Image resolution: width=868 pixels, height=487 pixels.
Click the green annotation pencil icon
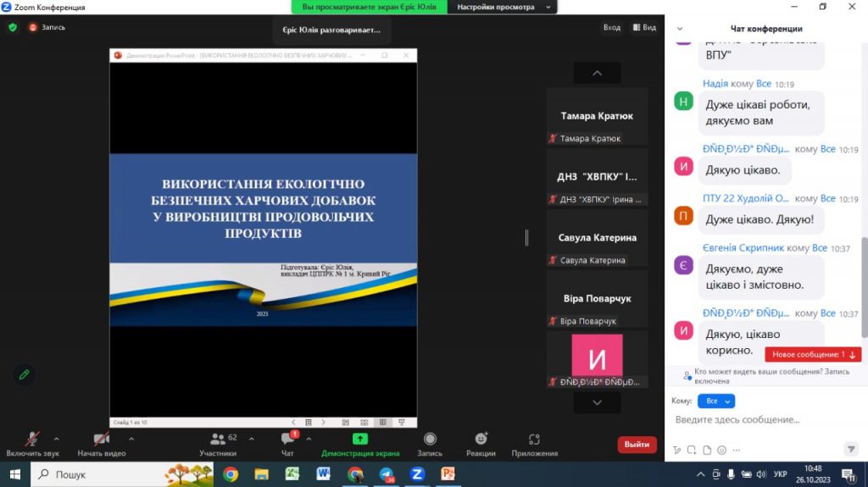(25, 374)
